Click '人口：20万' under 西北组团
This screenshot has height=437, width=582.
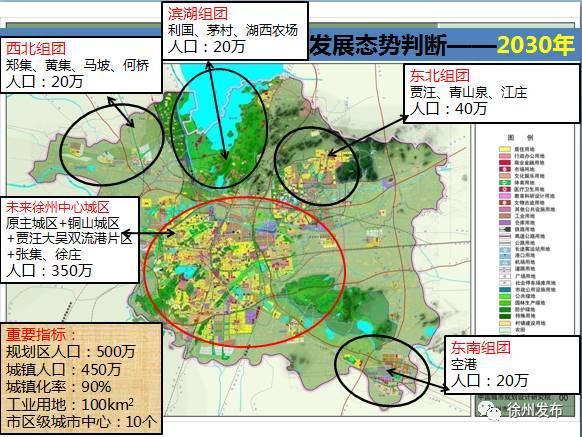pos(44,82)
